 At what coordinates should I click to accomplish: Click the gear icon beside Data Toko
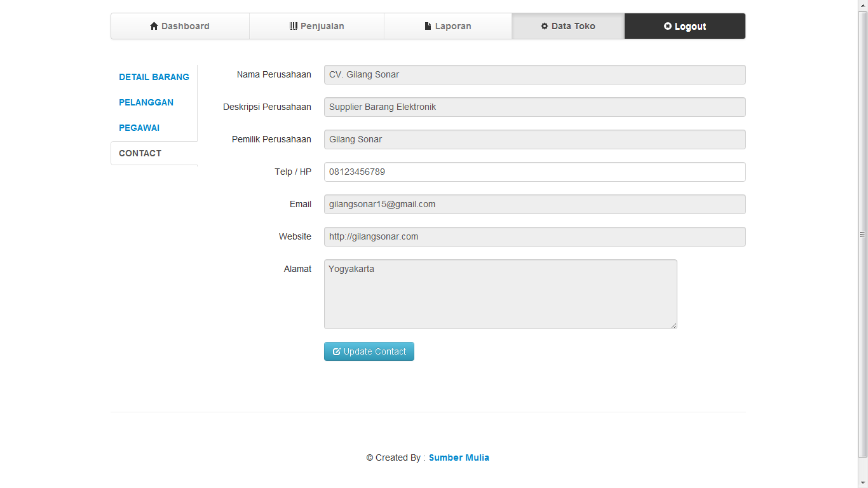pos(545,26)
